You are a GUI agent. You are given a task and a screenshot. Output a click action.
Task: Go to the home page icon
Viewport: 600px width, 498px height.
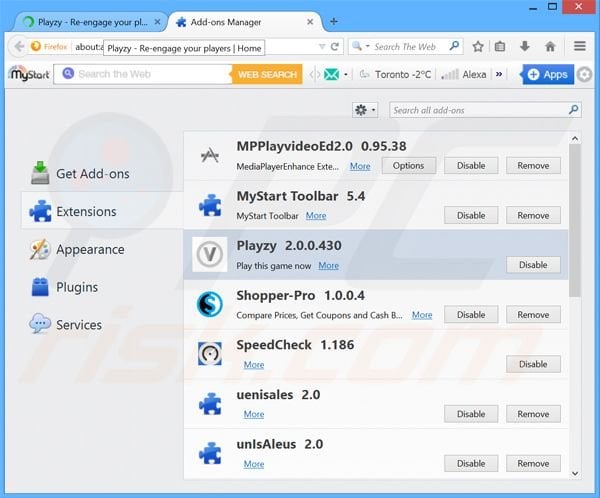coord(550,47)
